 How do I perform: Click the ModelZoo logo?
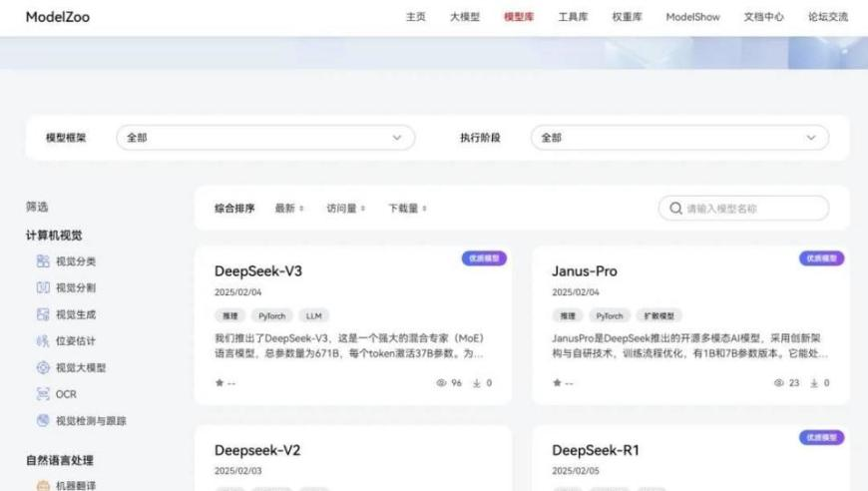[x=58, y=17]
